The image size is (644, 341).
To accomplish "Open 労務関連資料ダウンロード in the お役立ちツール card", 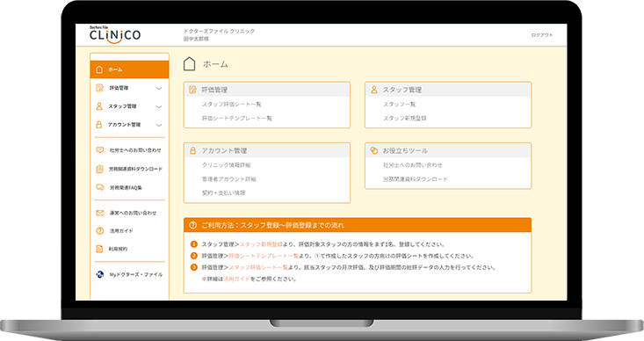I will pyautogui.click(x=416, y=179).
